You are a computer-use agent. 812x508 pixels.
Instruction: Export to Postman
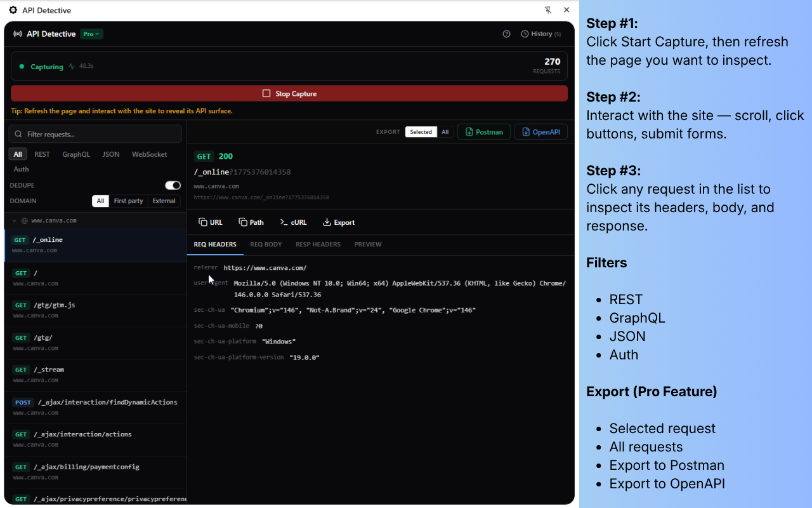click(484, 132)
